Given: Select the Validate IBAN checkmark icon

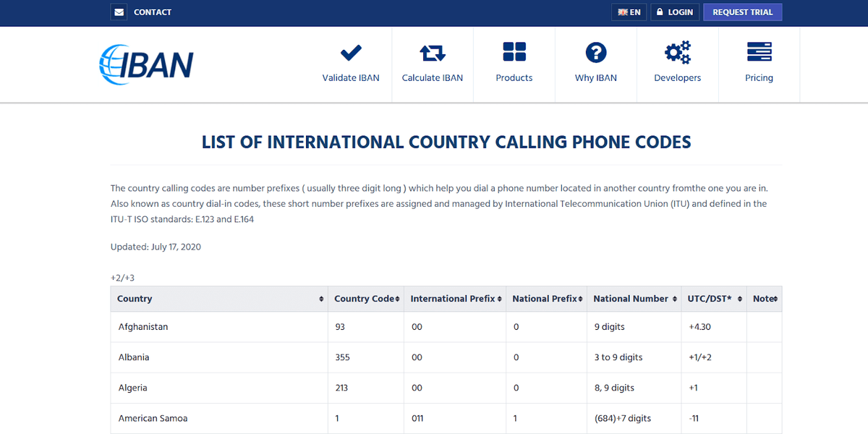Looking at the screenshot, I should point(351,52).
